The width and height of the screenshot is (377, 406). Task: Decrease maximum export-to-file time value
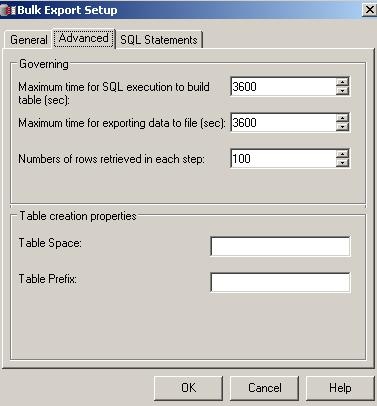coord(342,127)
